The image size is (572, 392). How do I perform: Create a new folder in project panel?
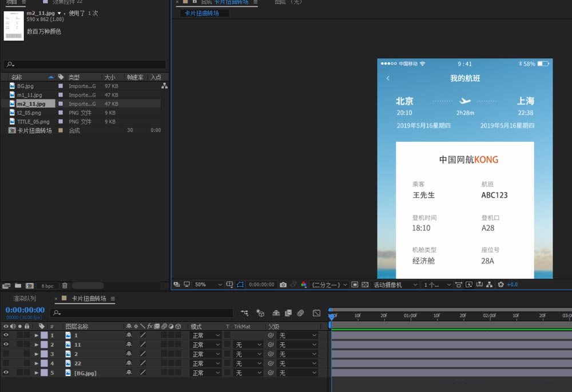pyautogui.click(x=18, y=286)
